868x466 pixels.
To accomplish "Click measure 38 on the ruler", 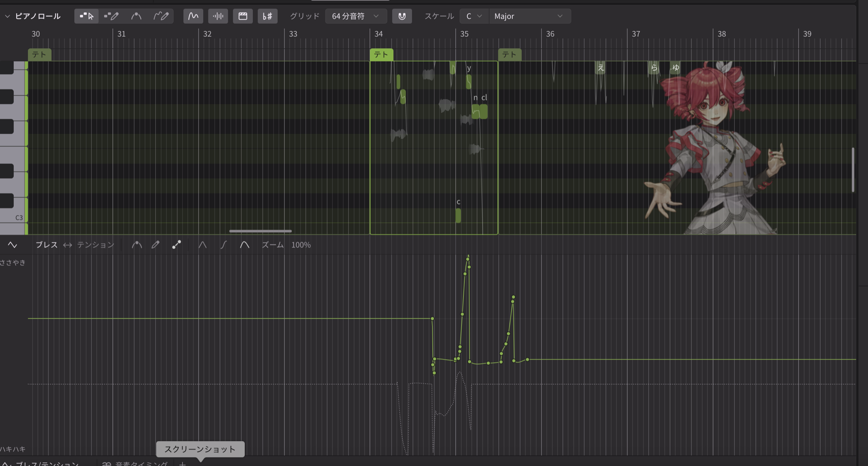I will click(722, 34).
